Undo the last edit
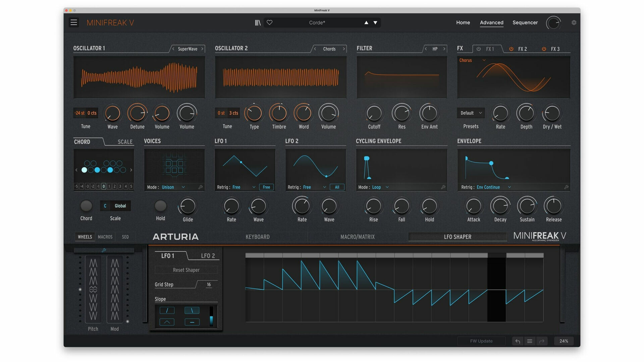Image resolution: width=644 pixels, height=362 pixels. 518,341
